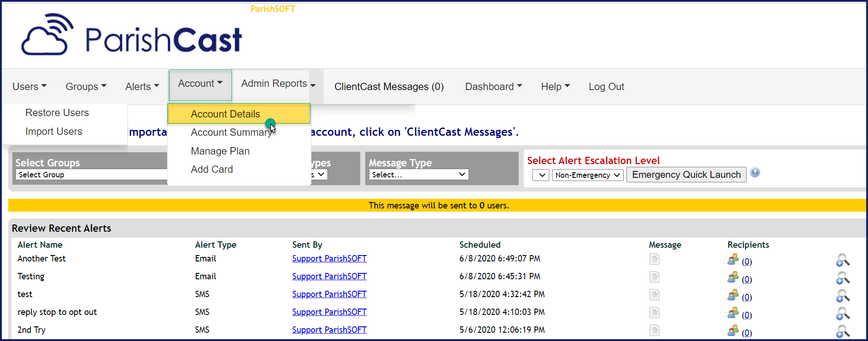This screenshot has height=341, width=868.
Task: Expand the Groups menu
Action: point(86,86)
